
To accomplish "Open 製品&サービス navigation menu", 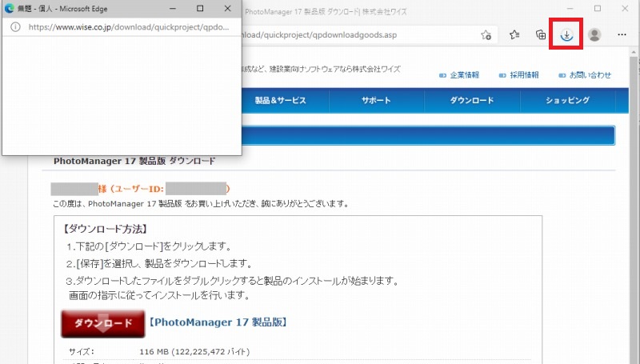I will tap(281, 100).
